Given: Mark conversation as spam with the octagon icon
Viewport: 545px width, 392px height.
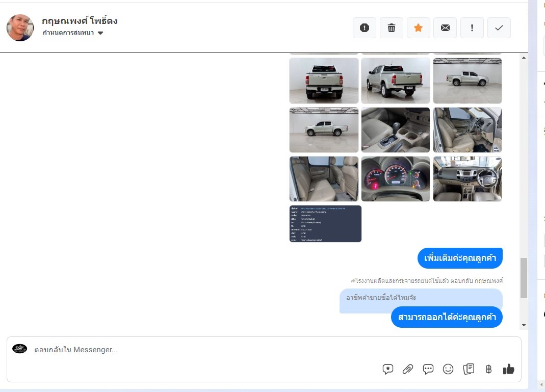Looking at the screenshot, I should (364, 28).
